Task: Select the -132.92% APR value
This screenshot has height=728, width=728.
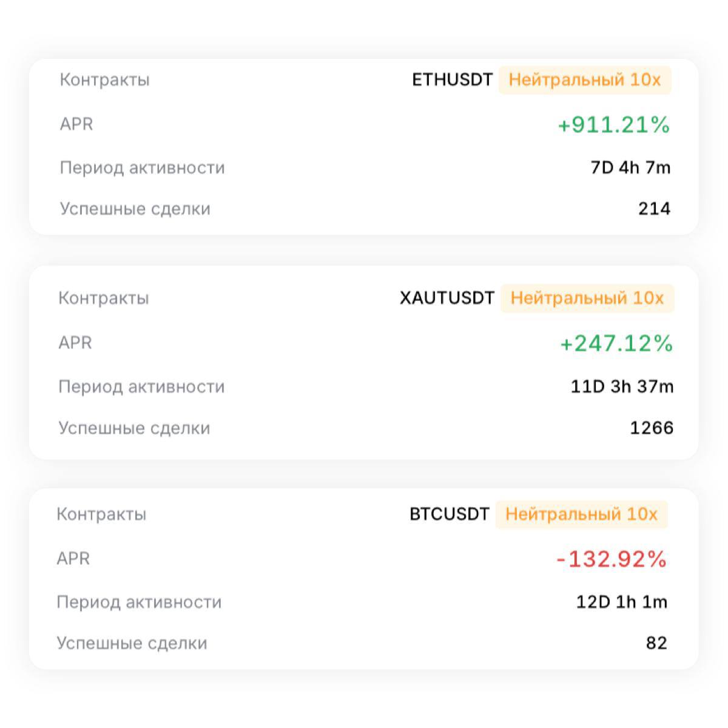Action: (612, 559)
